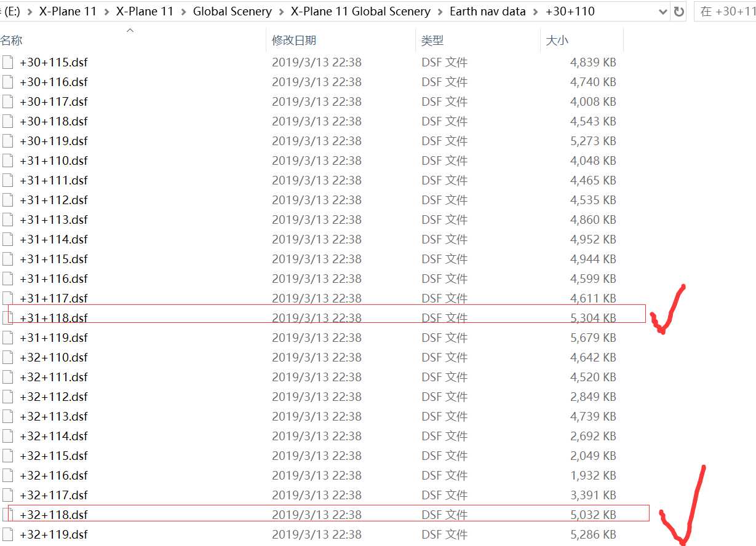This screenshot has height=546, width=756.
Task: Select the 4,860 KB size cell
Action: (593, 220)
